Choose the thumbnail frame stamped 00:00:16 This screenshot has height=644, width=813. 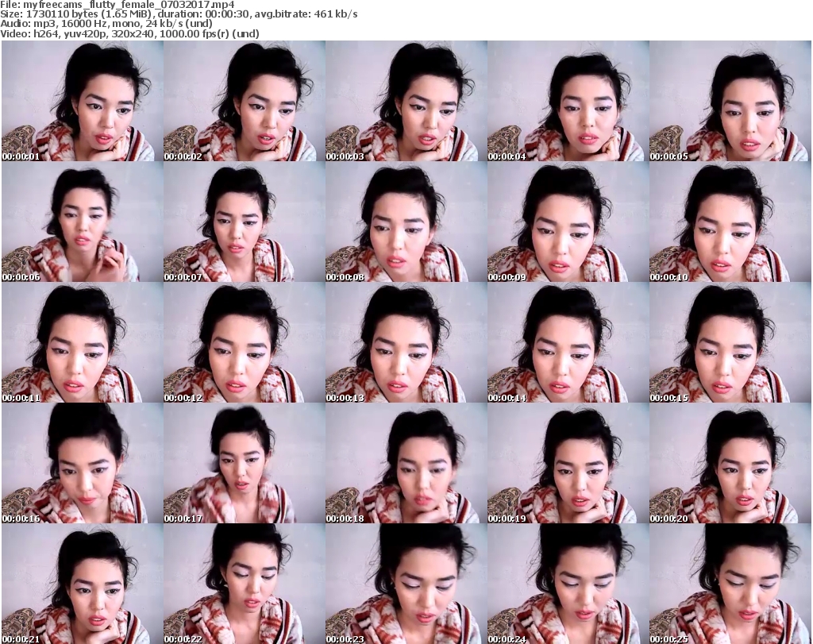pyautogui.click(x=83, y=463)
